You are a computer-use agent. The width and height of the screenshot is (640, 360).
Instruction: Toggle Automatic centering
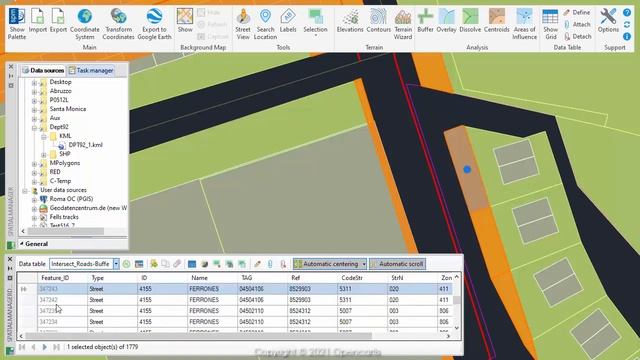[327, 264]
